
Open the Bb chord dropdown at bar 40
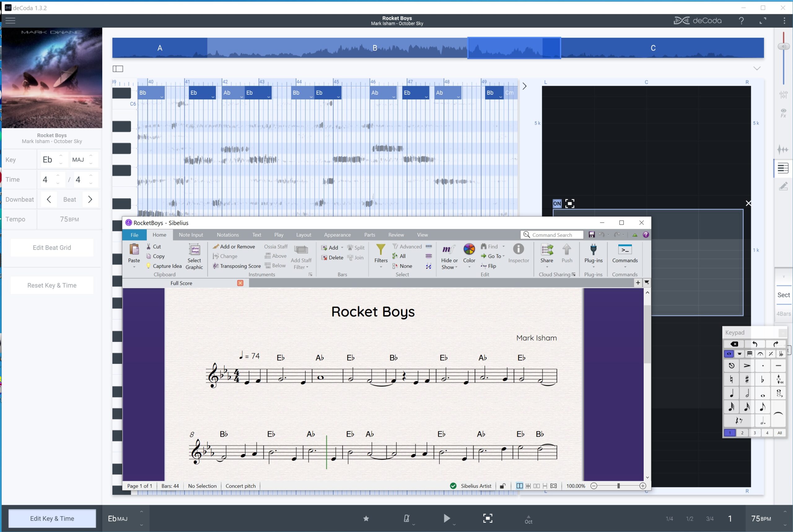[x=162, y=97]
